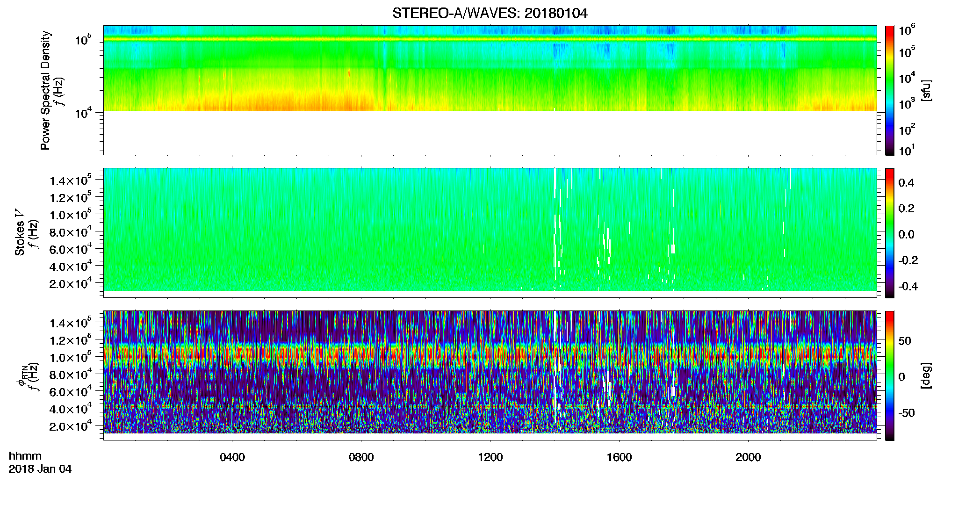Click the Stokes V colorbar
This screenshot has width=980, height=505.
(890, 233)
